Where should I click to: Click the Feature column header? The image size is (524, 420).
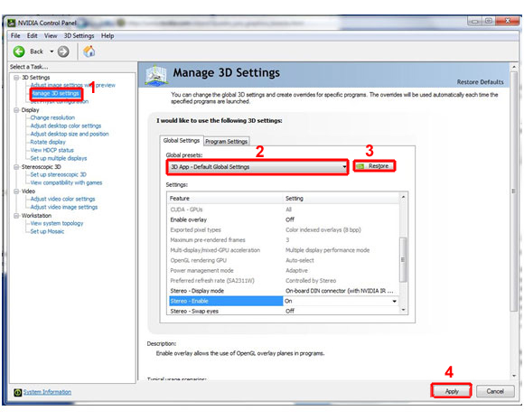[226, 199]
